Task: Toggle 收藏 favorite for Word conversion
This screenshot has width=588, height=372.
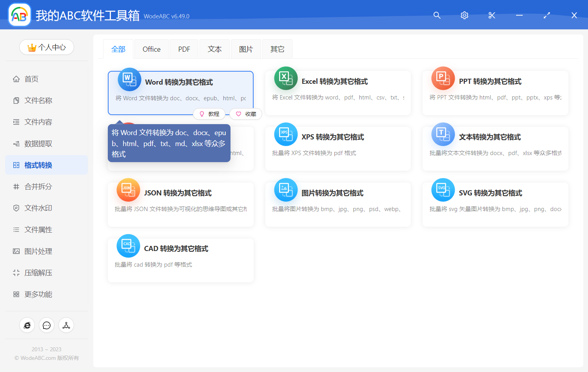Action: click(x=246, y=114)
